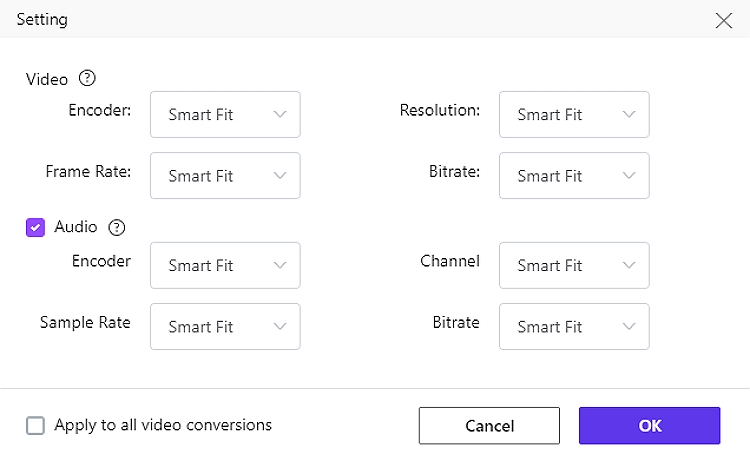Enable Apply to all video conversions

(35, 425)
